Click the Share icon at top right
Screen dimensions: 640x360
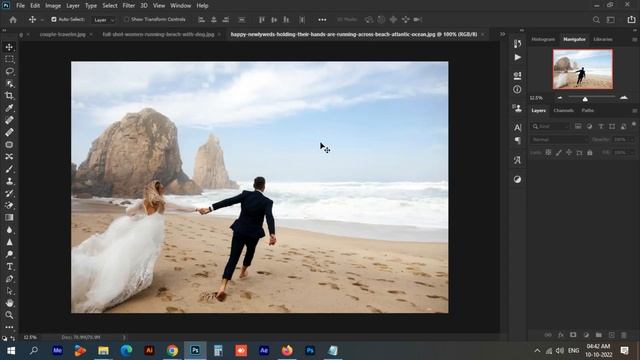coord(631,20)
